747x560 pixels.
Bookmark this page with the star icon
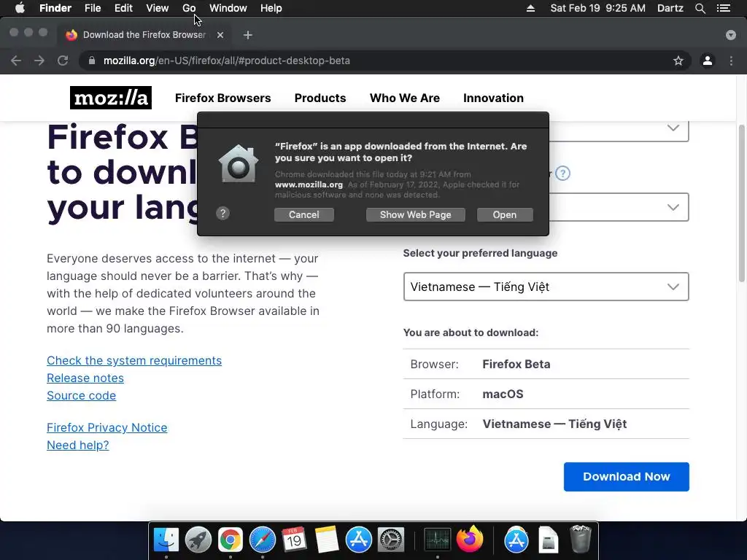pos(678,61)
